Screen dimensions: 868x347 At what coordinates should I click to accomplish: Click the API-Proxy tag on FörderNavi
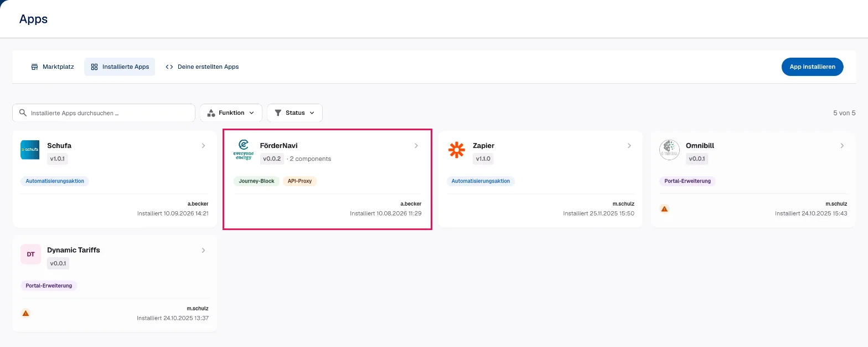click(x=300, y=181)
